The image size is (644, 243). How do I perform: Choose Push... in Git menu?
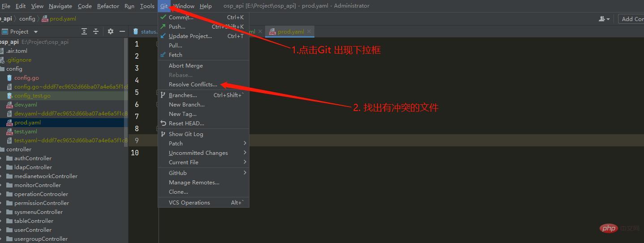coord(203,27)
